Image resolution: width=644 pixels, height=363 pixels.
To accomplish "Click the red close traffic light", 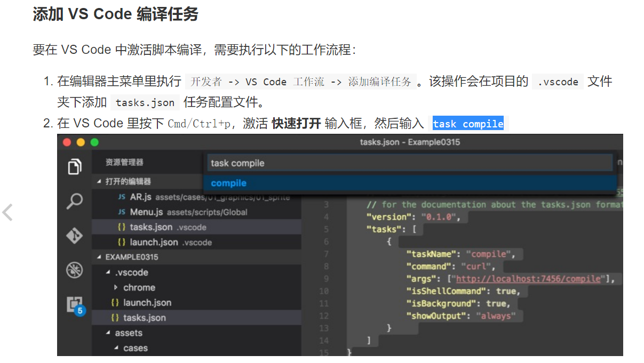I will coord(67,142).
